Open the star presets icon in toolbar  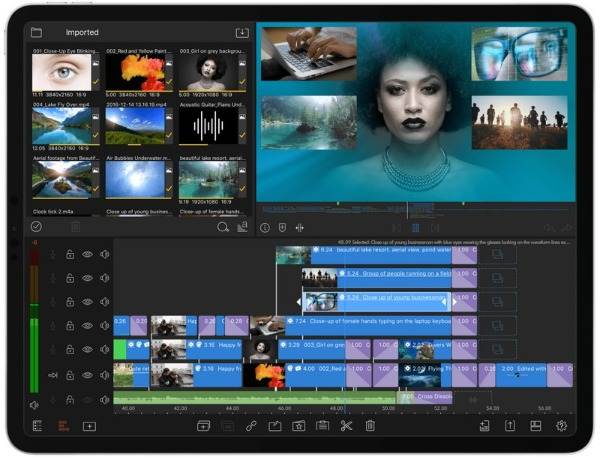(x=298, y=426)
